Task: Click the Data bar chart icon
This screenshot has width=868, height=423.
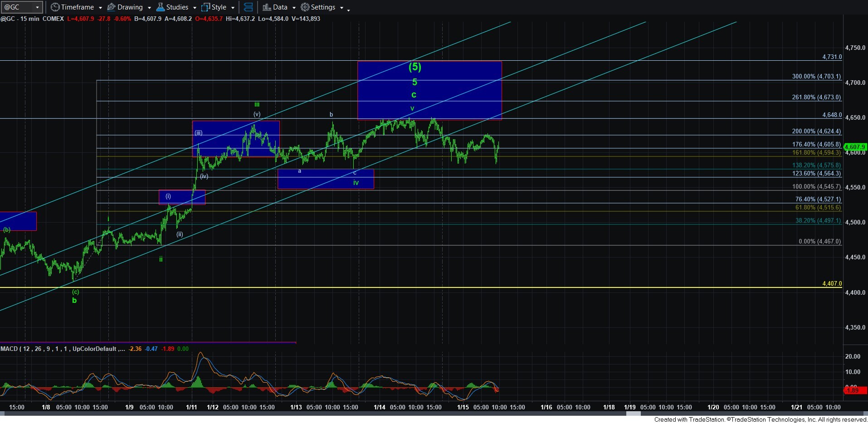Action: (267, 7)
